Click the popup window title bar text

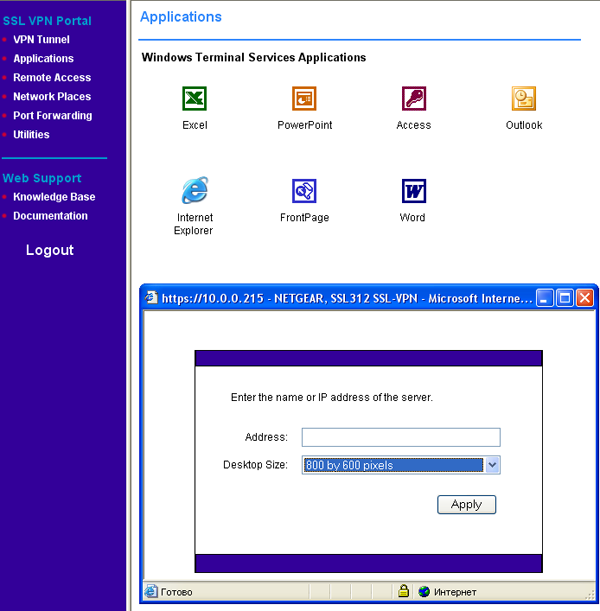[x=347, y=298]
